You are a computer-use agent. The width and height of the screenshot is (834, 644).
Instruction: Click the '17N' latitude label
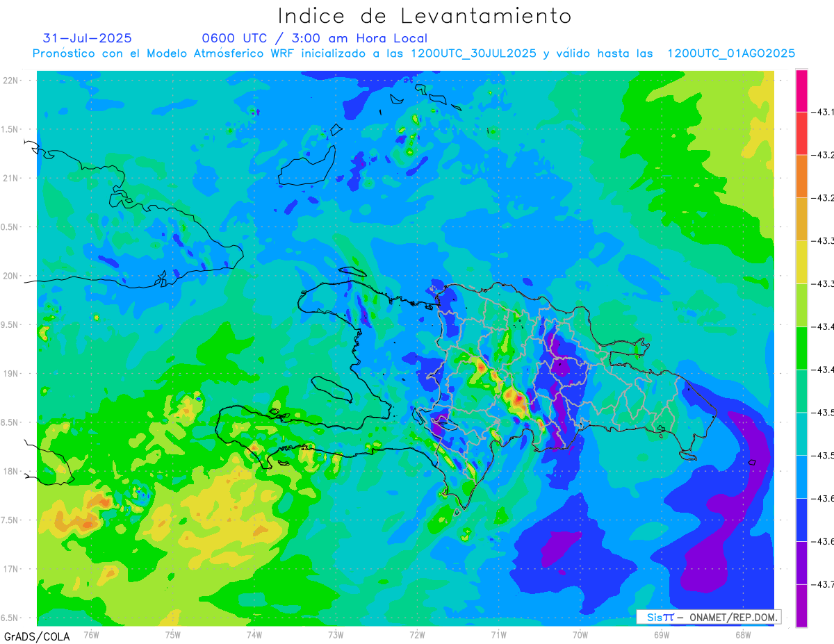[x=10, y=569]
